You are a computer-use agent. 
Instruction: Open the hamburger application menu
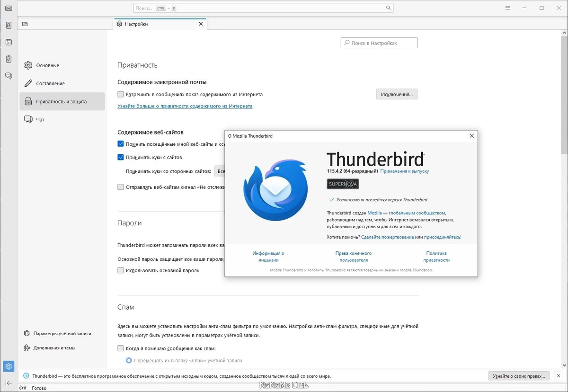[507, 8]
